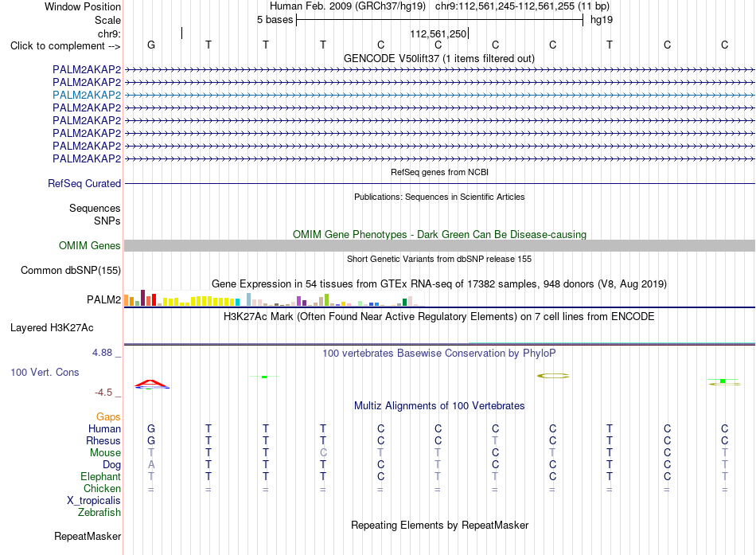The height and width of the screenshot is (555, 756).
Task: Select the Rhesus alignment row label
Action: (103, 440)
